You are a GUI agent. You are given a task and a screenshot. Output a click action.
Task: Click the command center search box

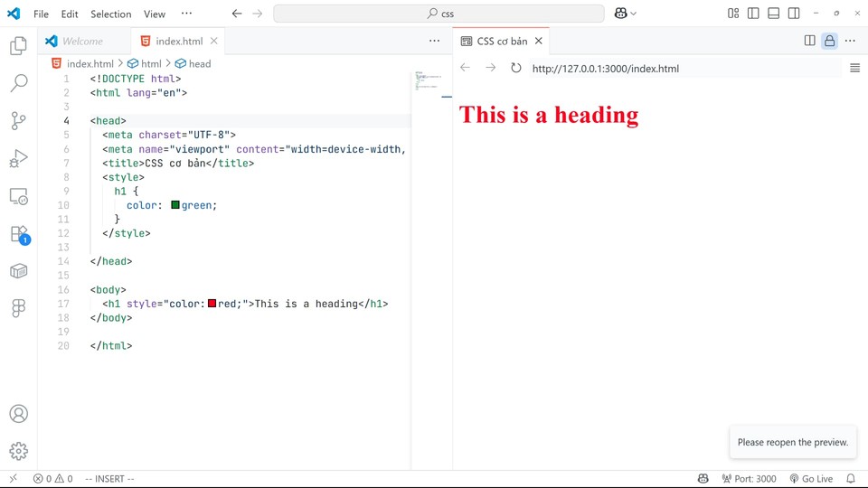point(439,14)
